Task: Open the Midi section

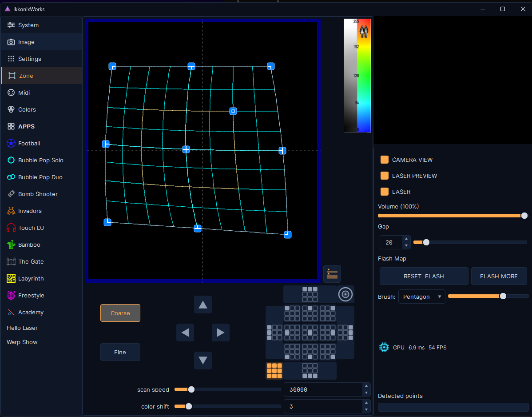Action: click(41, 93)
